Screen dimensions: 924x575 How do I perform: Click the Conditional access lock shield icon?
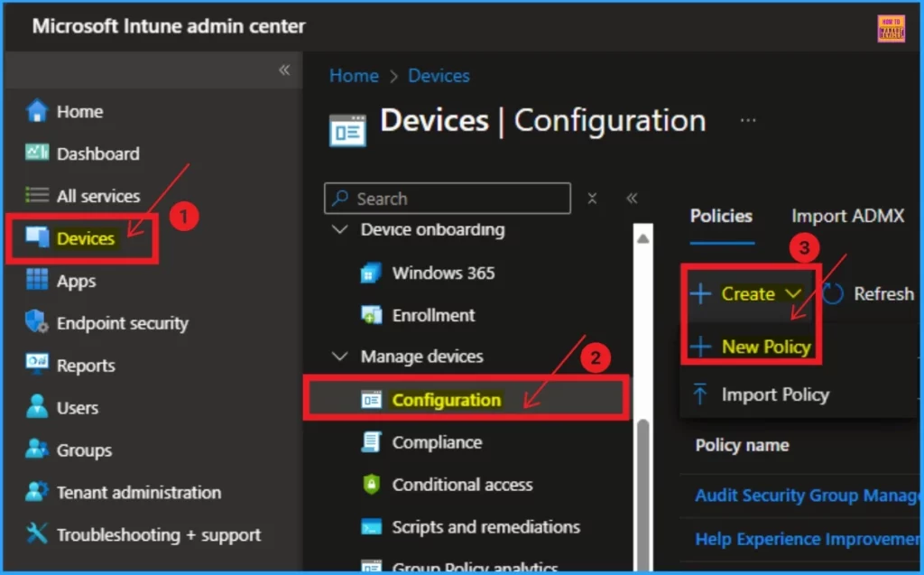point(371,484)
